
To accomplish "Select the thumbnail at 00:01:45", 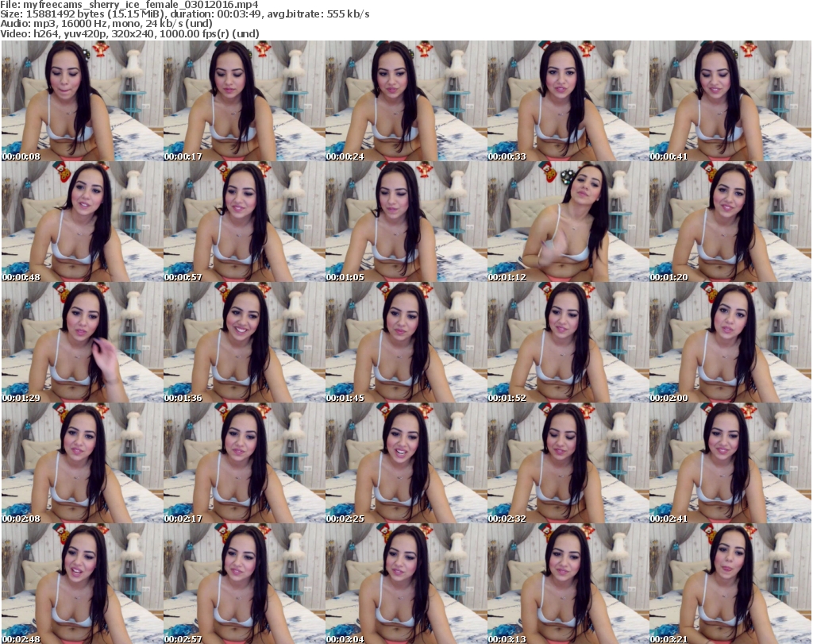I will coord(406,343).
